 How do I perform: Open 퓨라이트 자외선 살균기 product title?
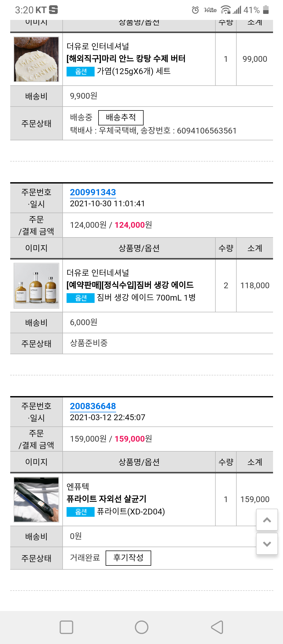pos(106,499)
